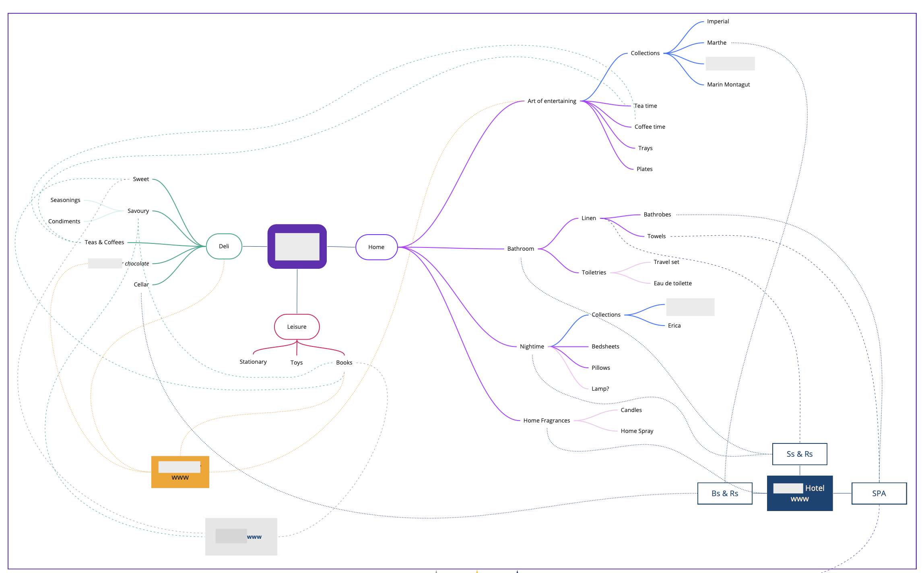Image resolution: width=924 pixels, height=573 pixels.
Task: Select Teas & Coffees topic
Action: point(104,242)
